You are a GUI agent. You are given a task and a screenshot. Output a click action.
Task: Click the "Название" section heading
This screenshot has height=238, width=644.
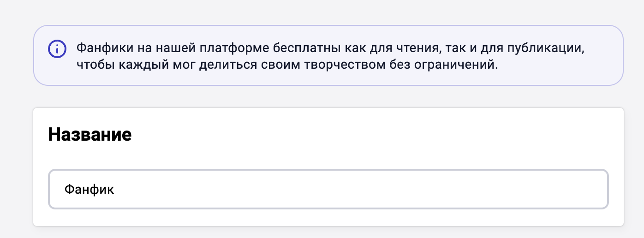click(x=90, y=134)
